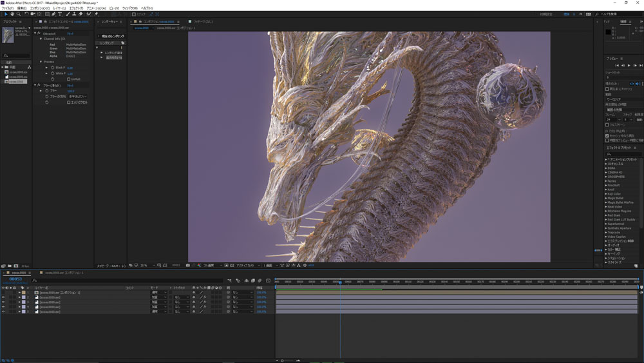Open composition mini-flowchart icon in timeline
The image size is (644, 363).
coord(230,280)
